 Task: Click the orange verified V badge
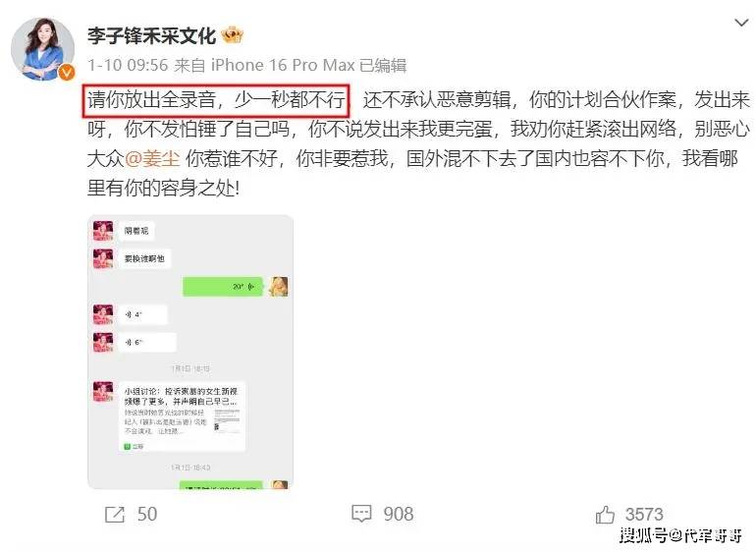point(67,73)
